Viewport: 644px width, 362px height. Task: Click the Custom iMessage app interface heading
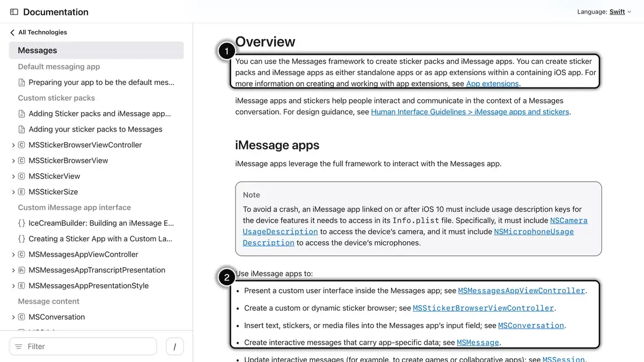click(75, 208)
